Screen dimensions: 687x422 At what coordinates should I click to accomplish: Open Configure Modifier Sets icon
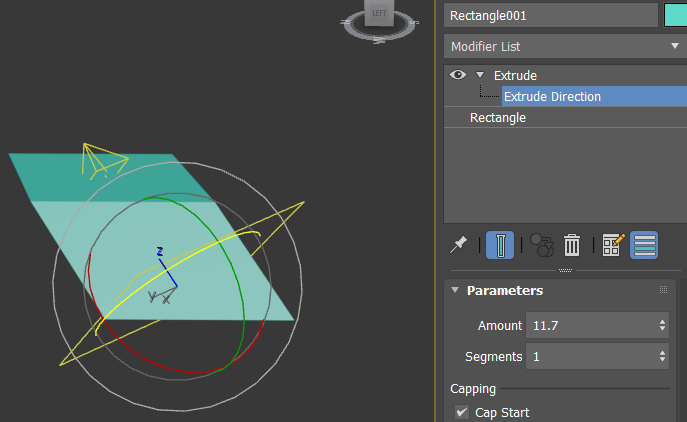[x=613, y=245]
